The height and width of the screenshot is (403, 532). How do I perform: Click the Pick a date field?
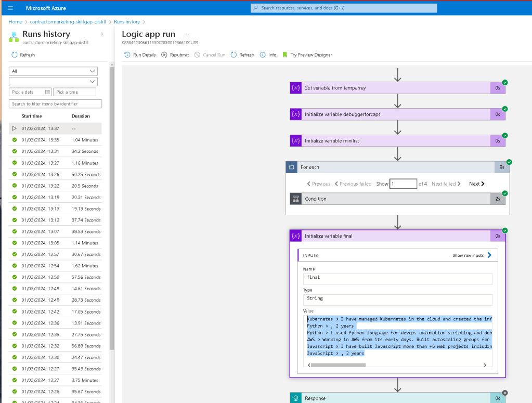(30, 92)
